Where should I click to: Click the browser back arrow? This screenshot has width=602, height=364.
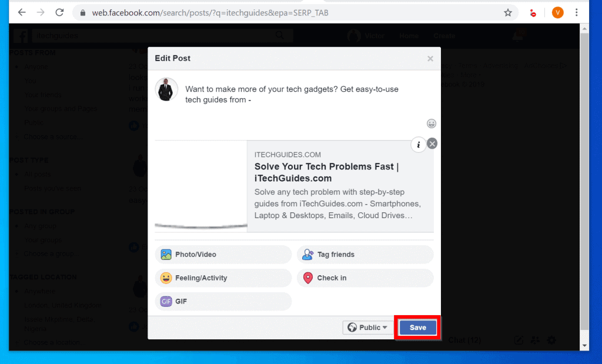(x=22, y=13)
